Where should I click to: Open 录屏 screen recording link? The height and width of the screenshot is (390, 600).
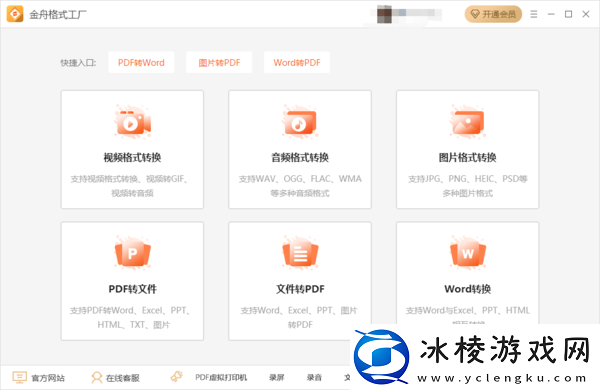coord(276,378)
